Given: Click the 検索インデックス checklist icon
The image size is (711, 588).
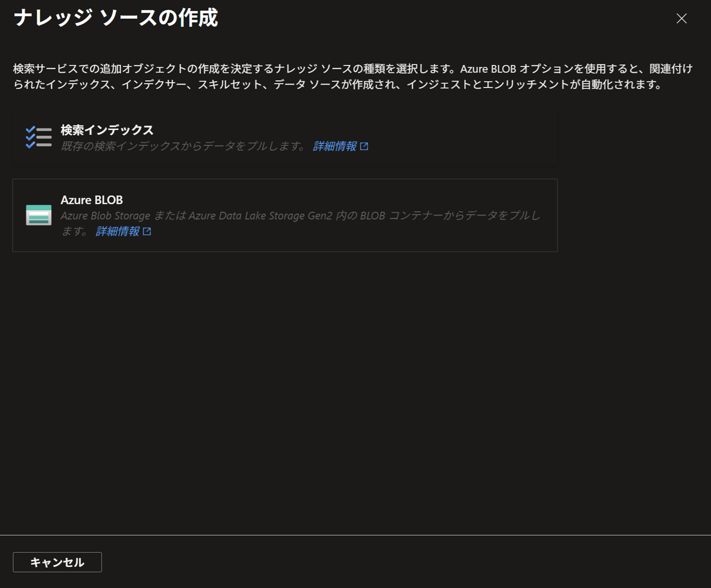Looking at the screenshot, I should pos(39,137).
